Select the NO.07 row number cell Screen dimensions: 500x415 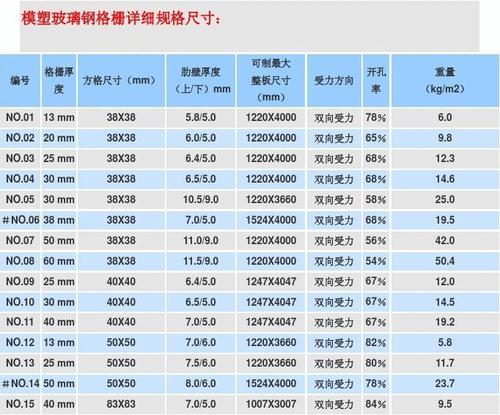20,240
